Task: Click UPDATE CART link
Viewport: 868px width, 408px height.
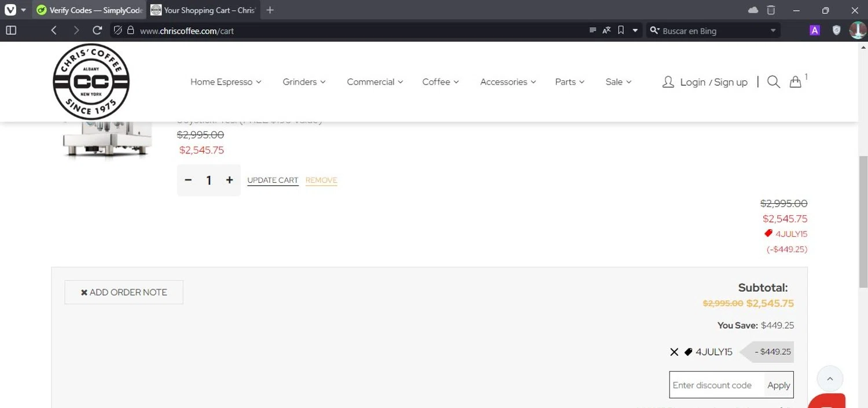Action: 273,180
